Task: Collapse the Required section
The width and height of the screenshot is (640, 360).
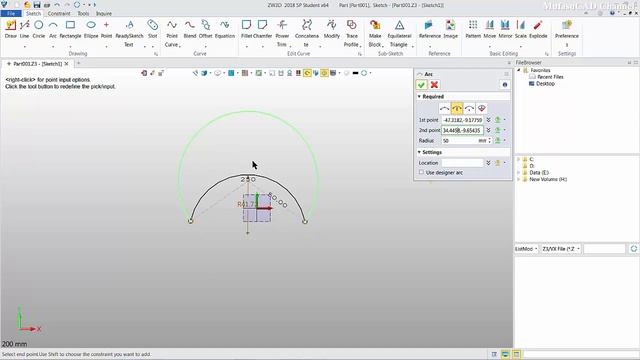Action: tap(419, 97)
